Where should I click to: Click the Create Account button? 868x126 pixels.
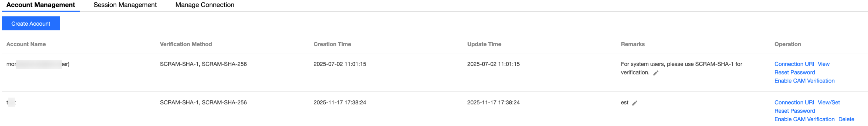click(x=31, y=23)
